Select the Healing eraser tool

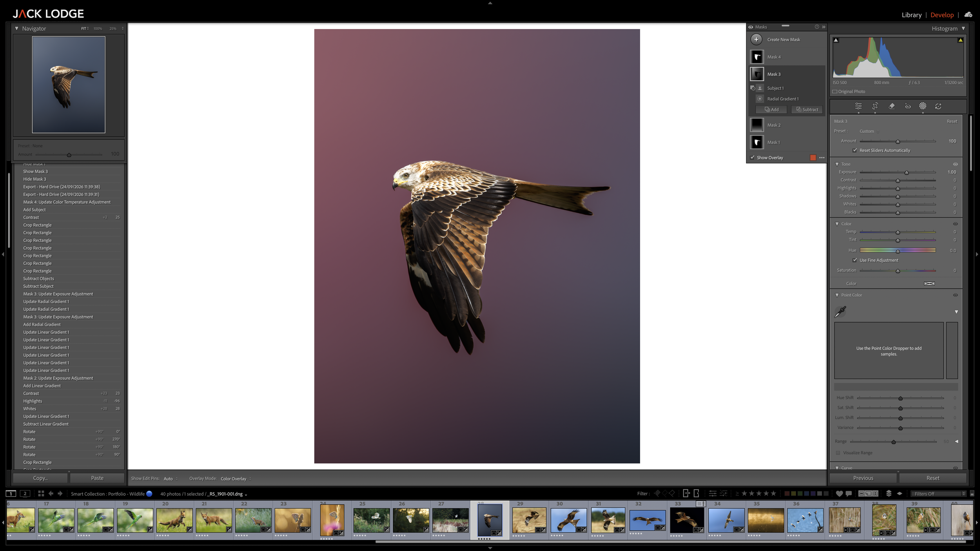point(891,106)
